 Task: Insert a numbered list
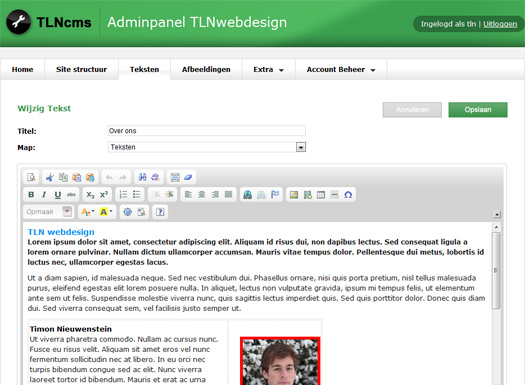click(x=123, y=195)
